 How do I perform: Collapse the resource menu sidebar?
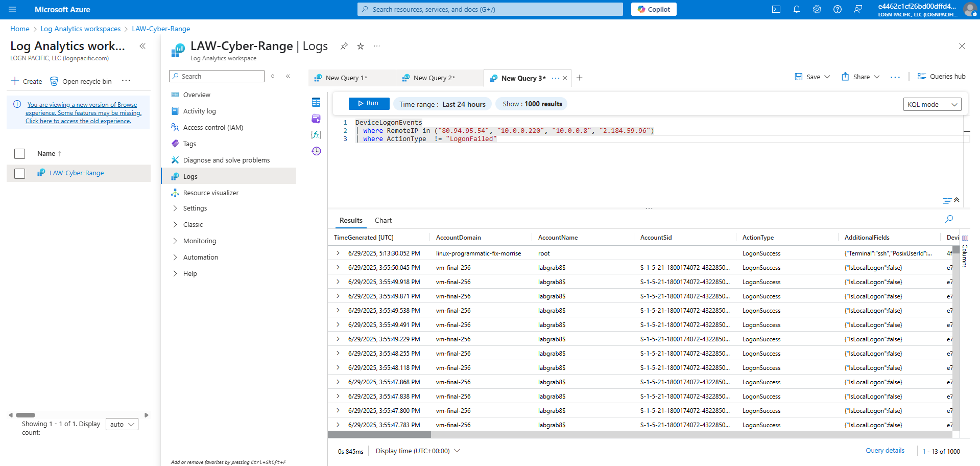288,76
